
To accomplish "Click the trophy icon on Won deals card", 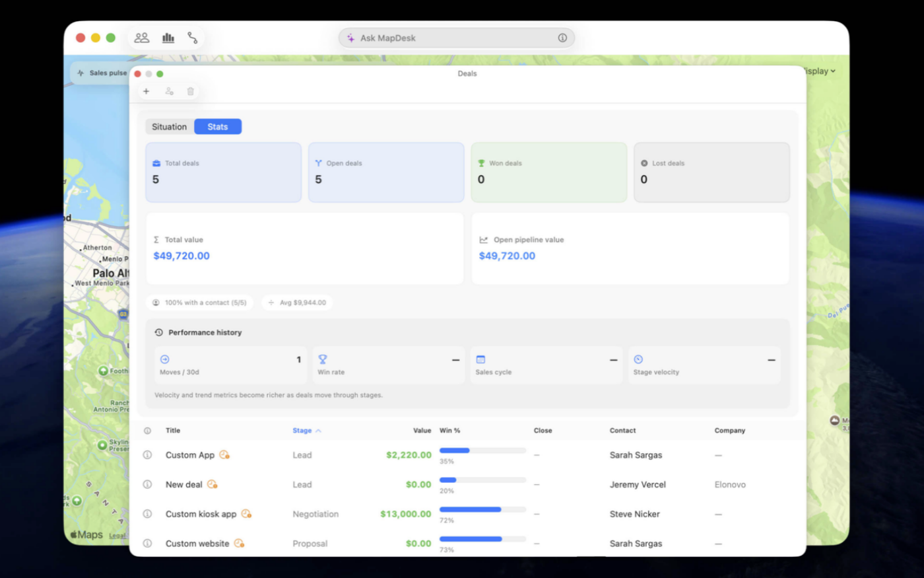I will pos(482,163).
